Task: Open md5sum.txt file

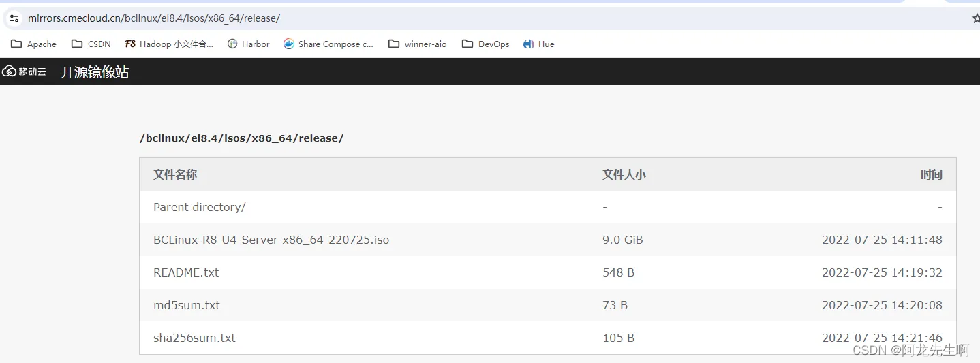Action: (187, 305)
